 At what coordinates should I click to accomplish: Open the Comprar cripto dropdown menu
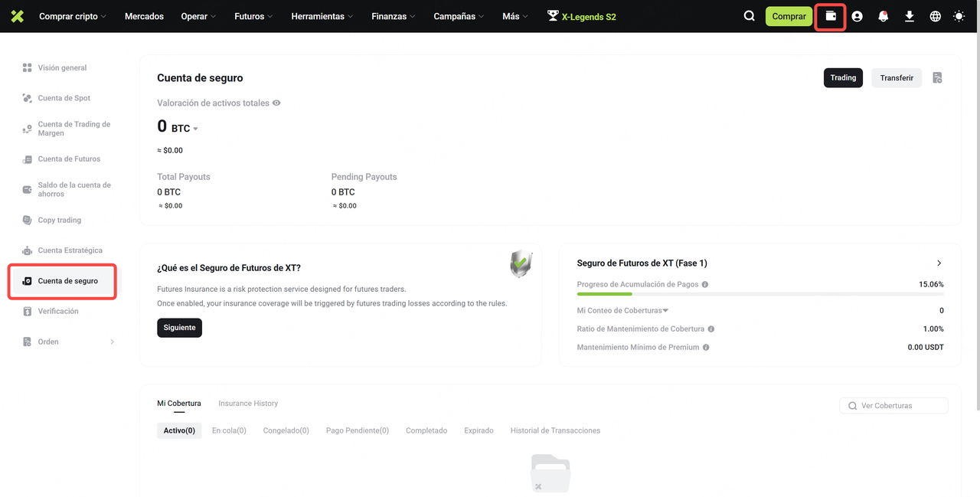point(73,16)
